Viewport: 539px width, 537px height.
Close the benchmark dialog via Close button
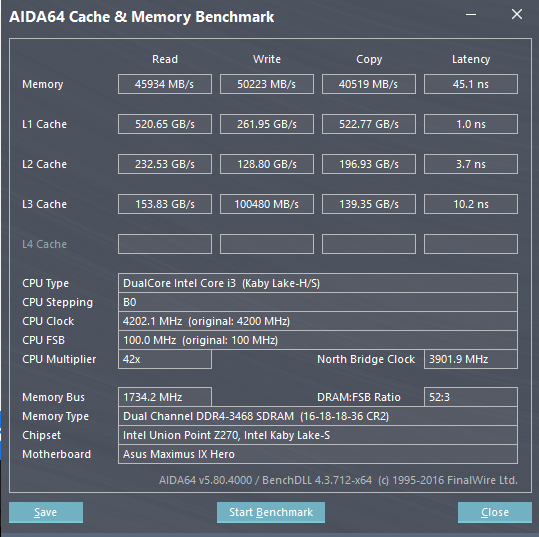495,512
